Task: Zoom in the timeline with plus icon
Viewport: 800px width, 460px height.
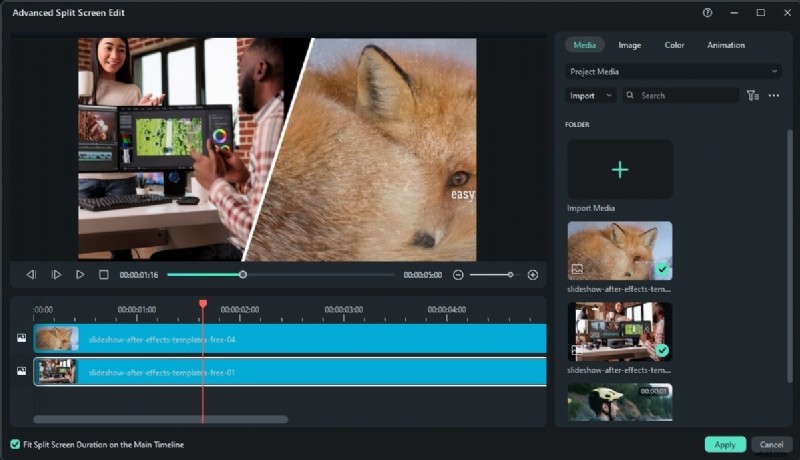Action: click(532, 274)
